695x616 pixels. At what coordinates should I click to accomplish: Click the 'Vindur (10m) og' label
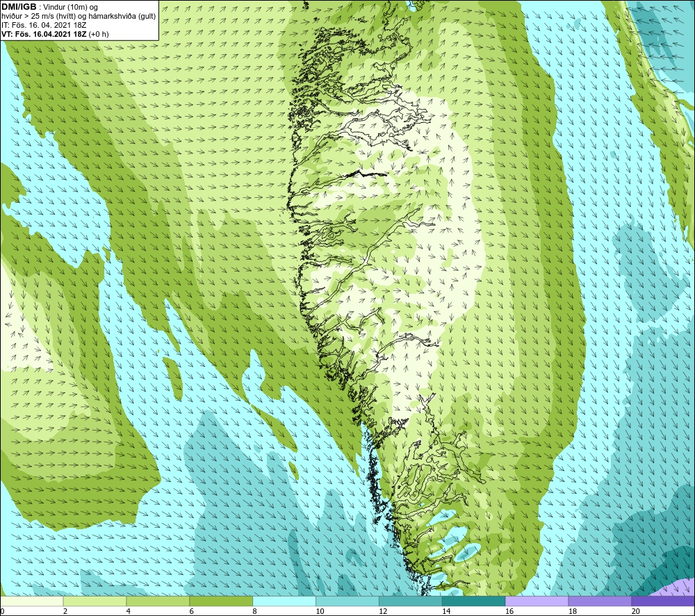[x=72, y=8]
